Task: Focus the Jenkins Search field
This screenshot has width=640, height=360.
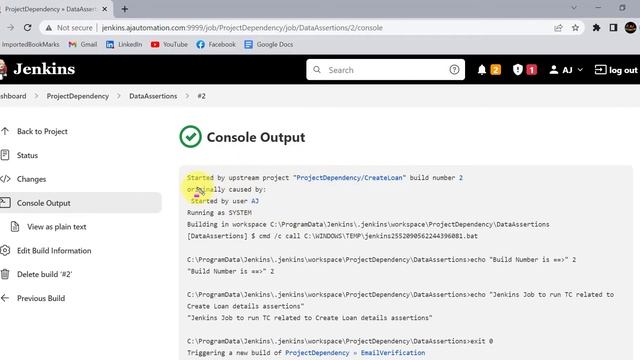Action: point(385,70)
